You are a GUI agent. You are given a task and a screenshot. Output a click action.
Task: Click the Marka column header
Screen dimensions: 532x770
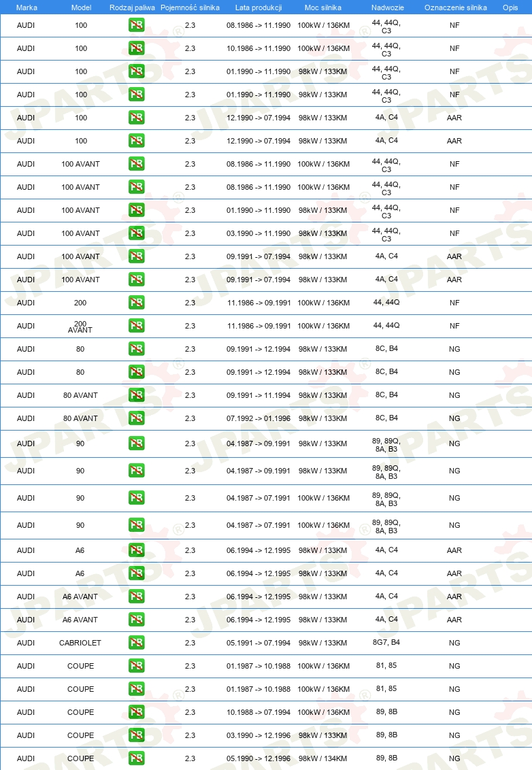click(27, 7)
